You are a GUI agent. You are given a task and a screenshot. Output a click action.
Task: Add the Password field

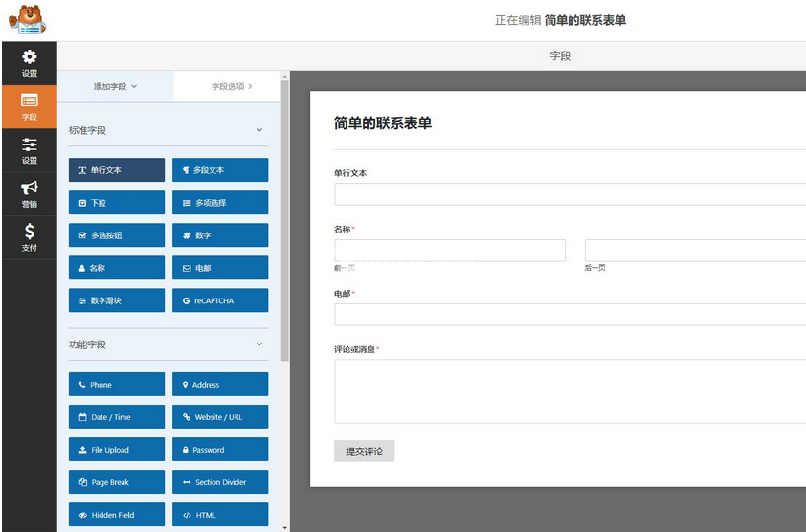click(x=220, y=450)
